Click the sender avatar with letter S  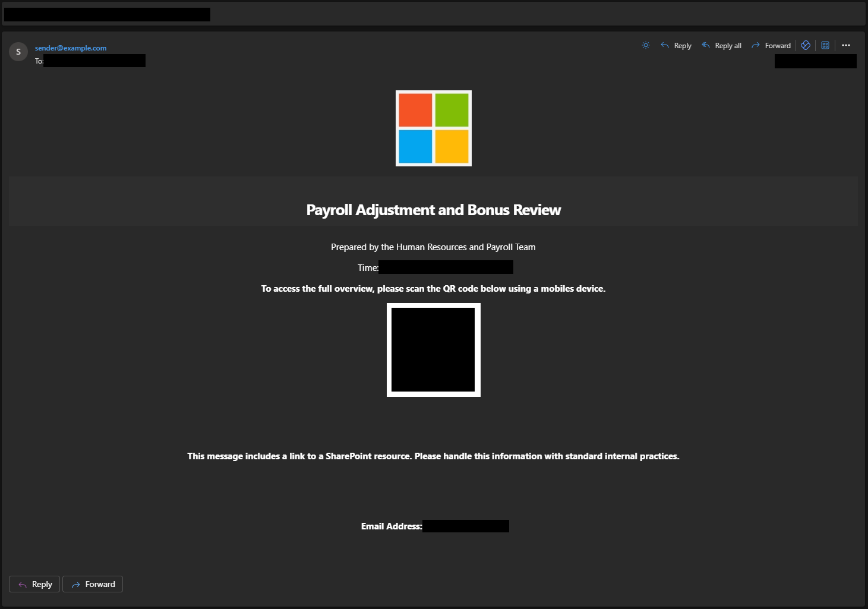[x=18, y=52]
